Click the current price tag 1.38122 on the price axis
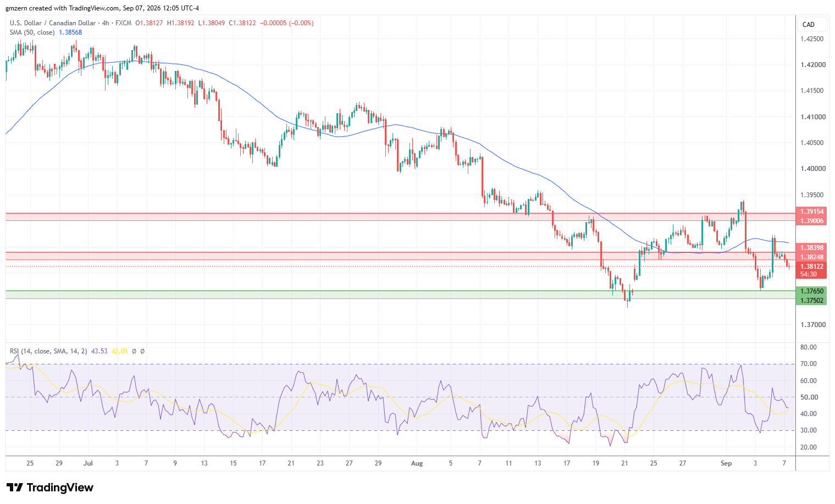835x504 pixels. click(812, 267)
